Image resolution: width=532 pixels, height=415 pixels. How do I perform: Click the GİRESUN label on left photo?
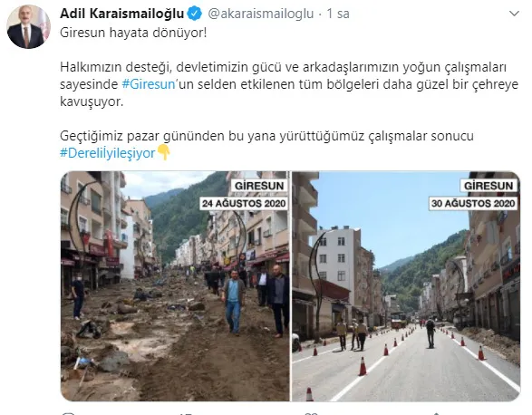pos(259,186)
